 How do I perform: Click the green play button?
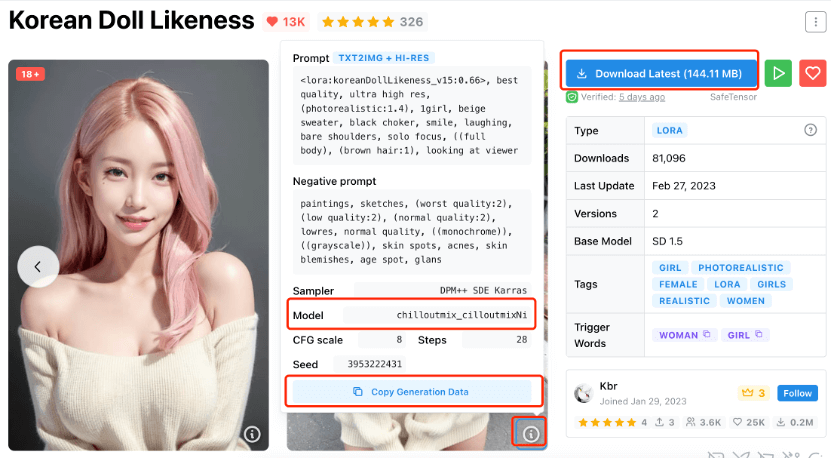(778, 73)
